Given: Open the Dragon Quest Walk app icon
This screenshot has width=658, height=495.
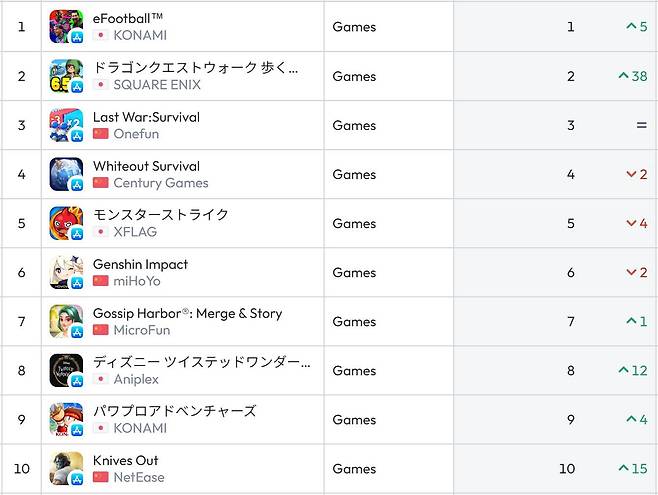Looking at the screenshot, I should click(65, 76).
